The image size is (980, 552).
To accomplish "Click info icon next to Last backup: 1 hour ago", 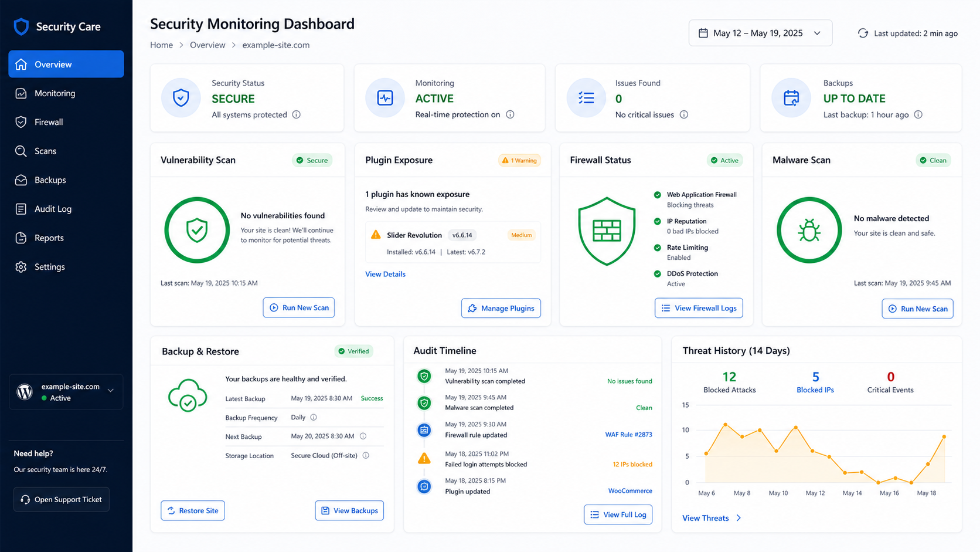I will point(918,114).
